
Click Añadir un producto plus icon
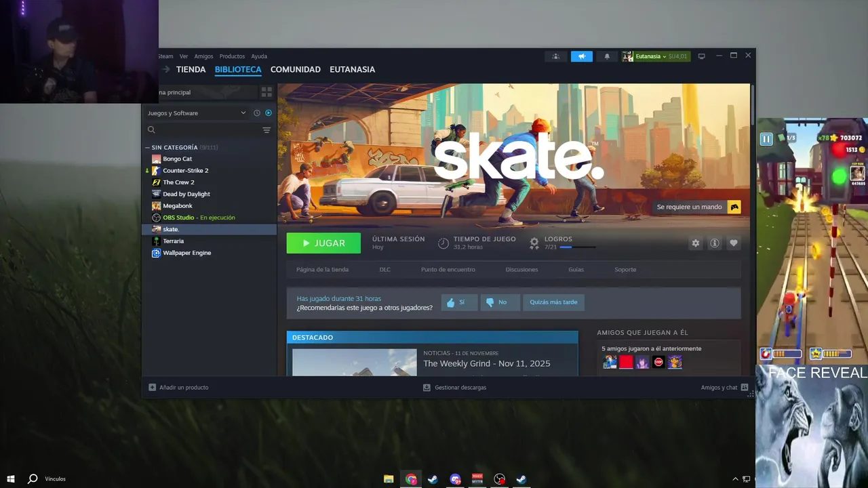point(152,388)
